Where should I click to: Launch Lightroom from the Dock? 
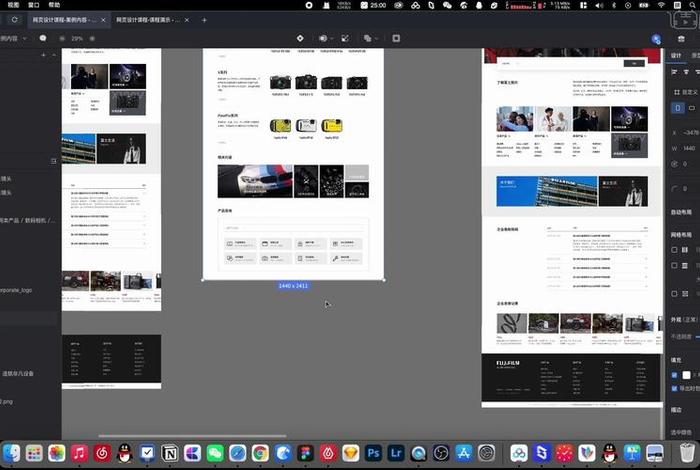[396, 453]
